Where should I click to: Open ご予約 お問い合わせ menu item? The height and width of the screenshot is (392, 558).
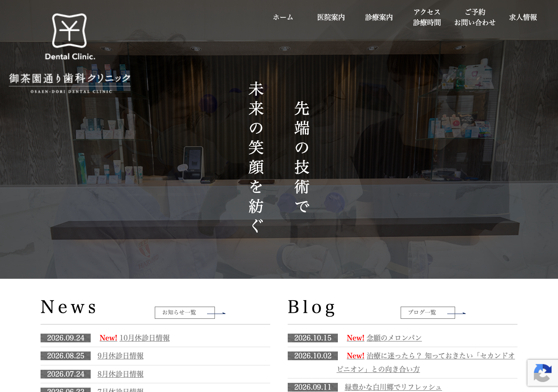click(x=475, y=17)
